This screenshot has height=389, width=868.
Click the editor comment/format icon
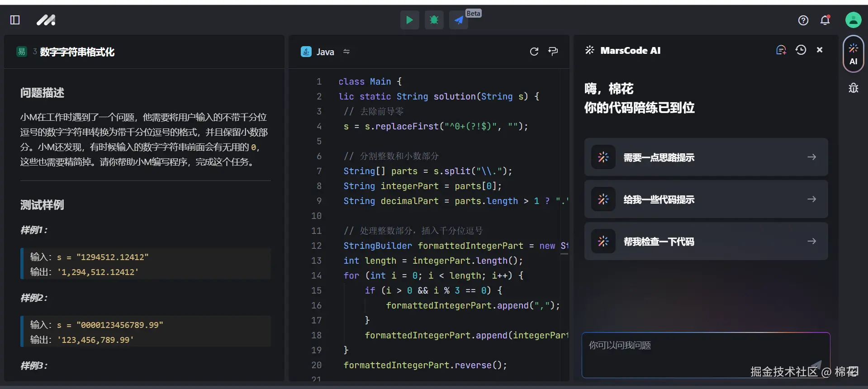pyautogui.click(x=553, y=51)
